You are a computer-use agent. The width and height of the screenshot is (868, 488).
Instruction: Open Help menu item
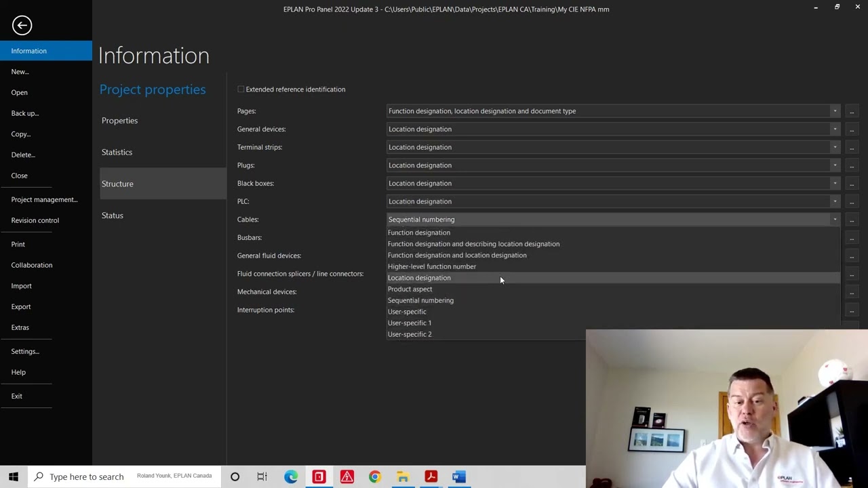click(46, 372)
